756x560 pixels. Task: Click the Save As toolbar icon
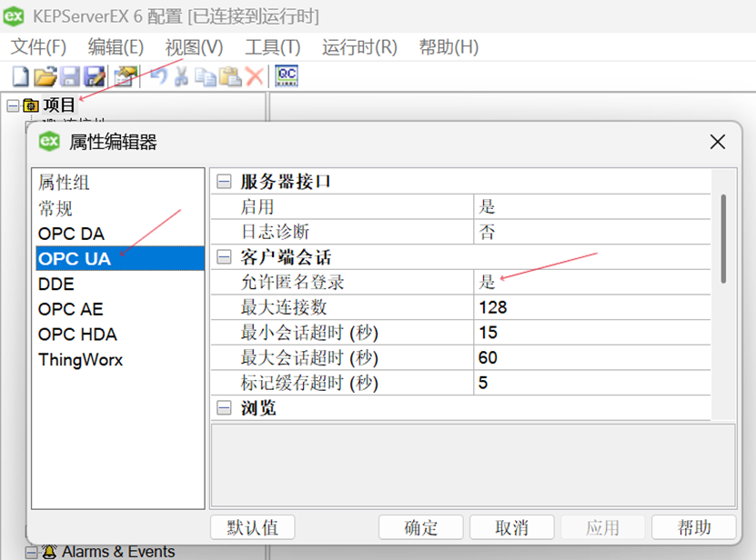click(x=95, y=76)
